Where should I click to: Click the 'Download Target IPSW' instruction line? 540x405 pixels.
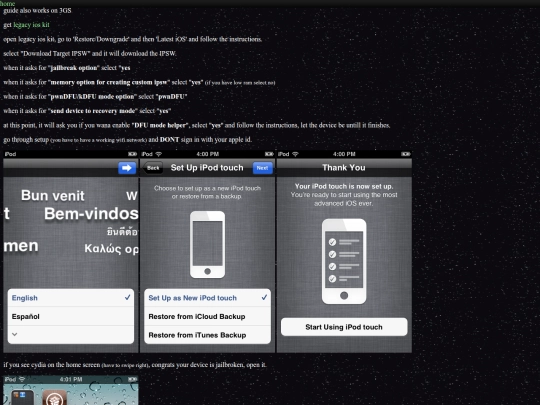pos(90,53)
